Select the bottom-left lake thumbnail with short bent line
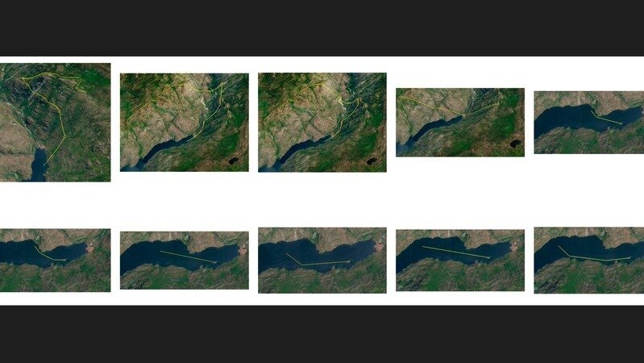The height and width of the screenshot is (363, 644). (55, 260)
